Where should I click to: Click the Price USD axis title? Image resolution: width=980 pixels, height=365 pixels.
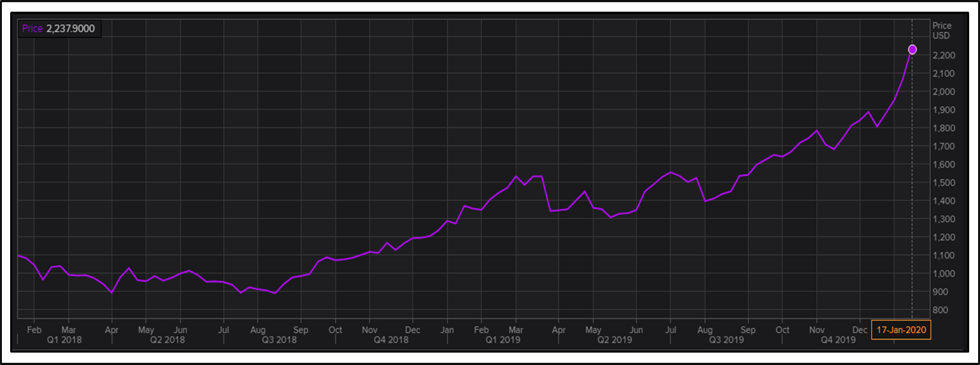point(941,31)
